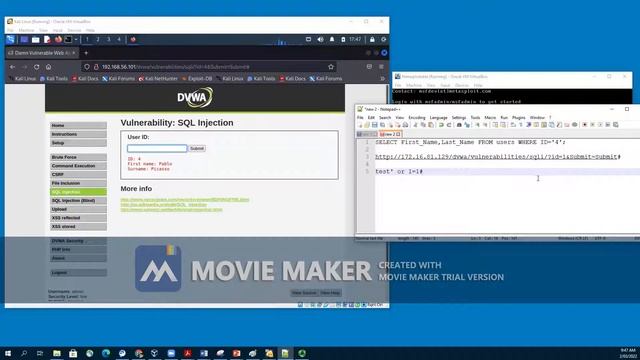
Task: Show more bookmarks with the overflow chevron
Action: (x=382, y=78)
